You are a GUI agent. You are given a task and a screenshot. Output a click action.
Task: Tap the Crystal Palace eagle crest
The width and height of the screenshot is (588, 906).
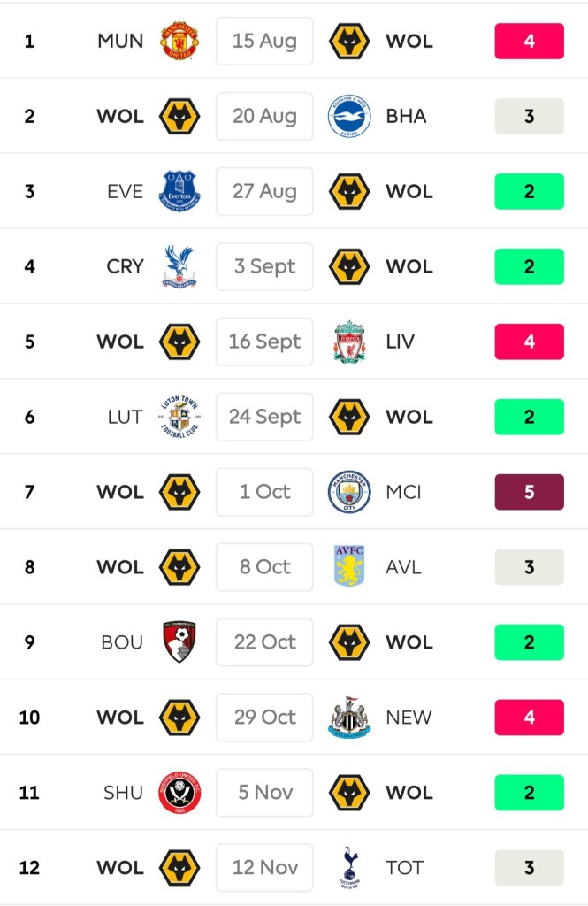click(179, 266)
